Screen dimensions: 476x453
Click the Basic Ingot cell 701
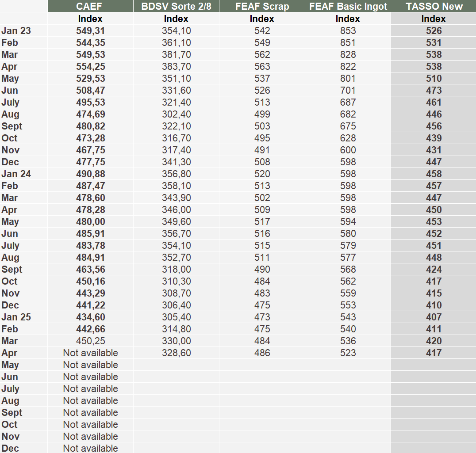[x=348, y=90]
